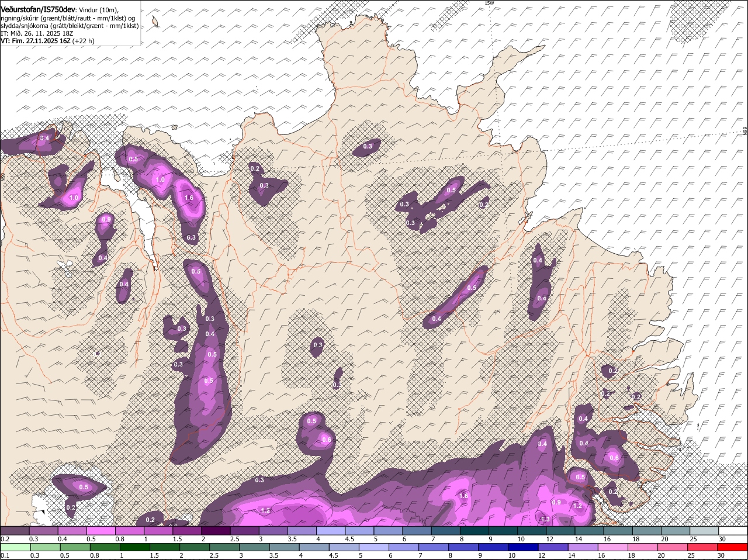
Task: Pick the 7 swatch in the top legend row
Action: tap(445, 531)
